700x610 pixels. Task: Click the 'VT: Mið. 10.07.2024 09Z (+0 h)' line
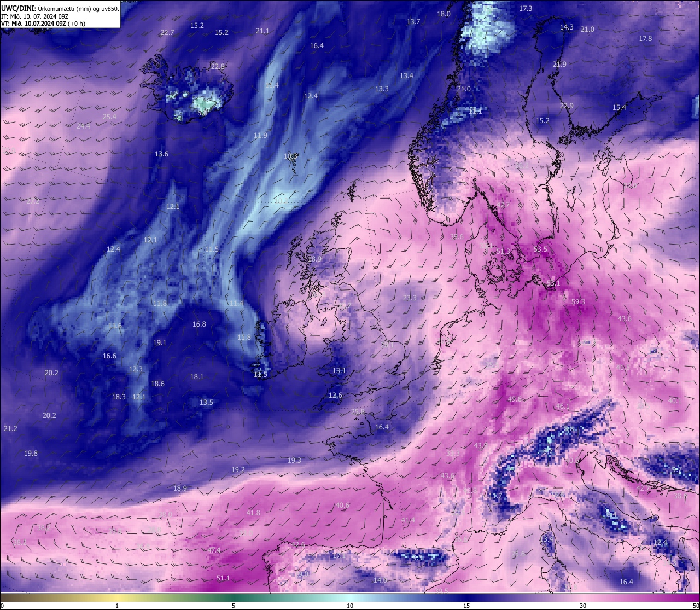point(43,24)
